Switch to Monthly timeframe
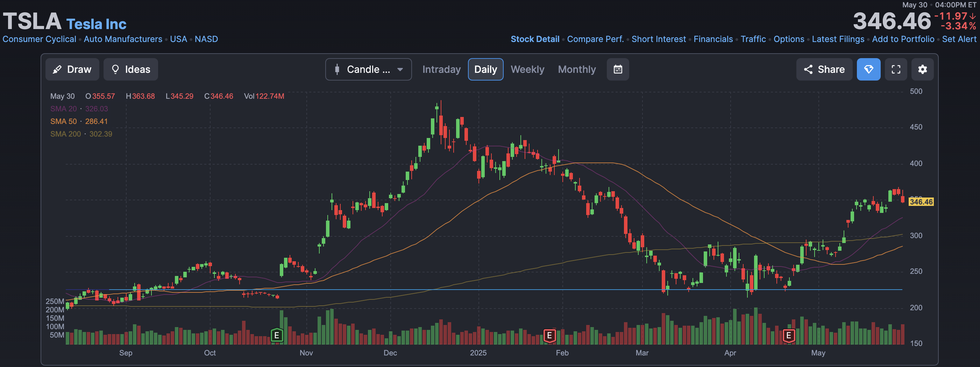 click(x=577, y=69)
